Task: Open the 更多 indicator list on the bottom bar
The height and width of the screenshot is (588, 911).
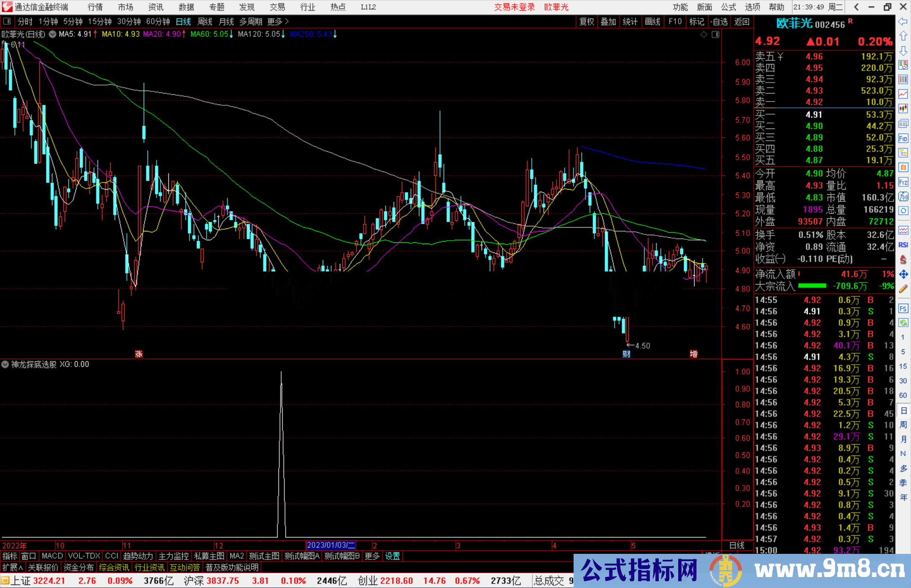Action: pos(372,556)
